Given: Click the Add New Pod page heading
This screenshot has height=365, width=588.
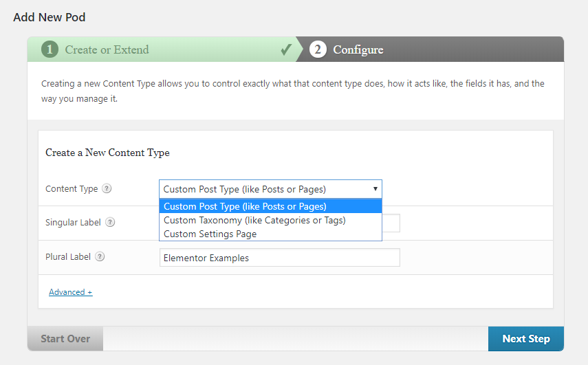Looking at the screenshot, I should pos(50,16).
